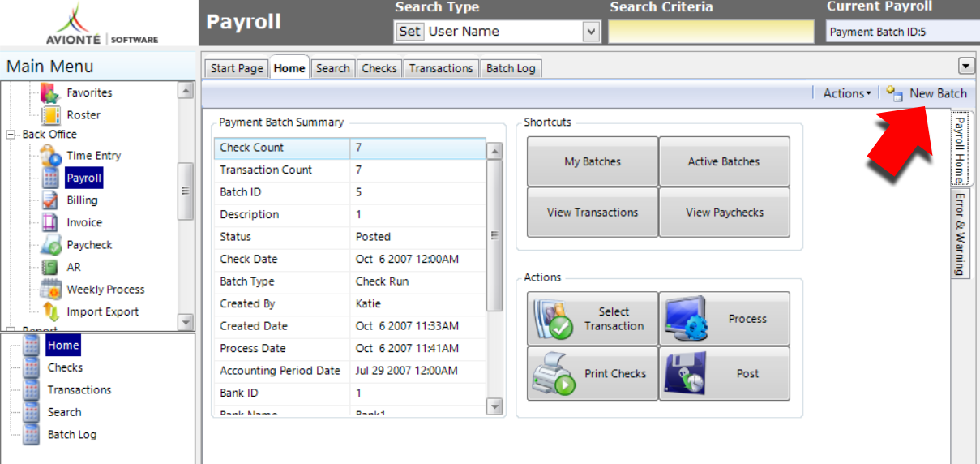Open the Batch Log tab
Viewport: 980px width, 464px height.
pos(511,68)
